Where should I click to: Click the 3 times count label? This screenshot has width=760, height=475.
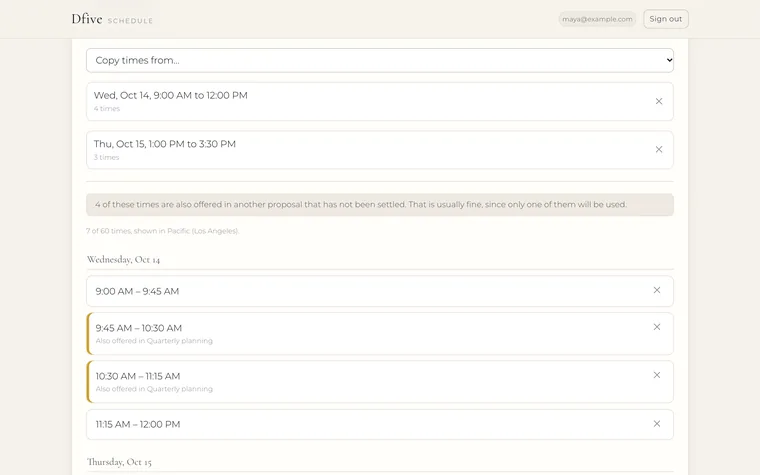(x=106, y=157)
